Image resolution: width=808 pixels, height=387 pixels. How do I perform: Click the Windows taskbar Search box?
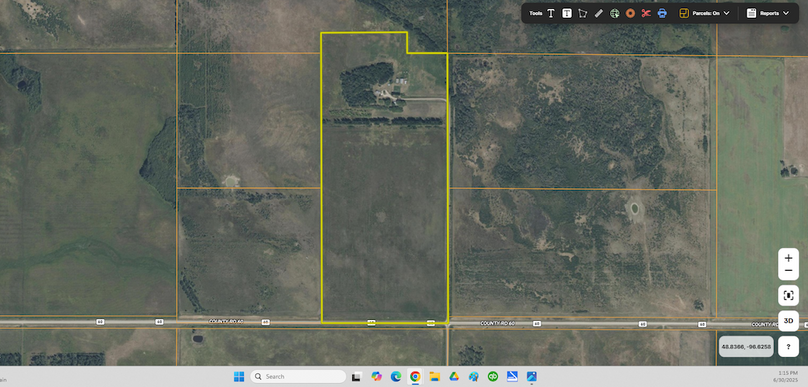click(298, 377)
